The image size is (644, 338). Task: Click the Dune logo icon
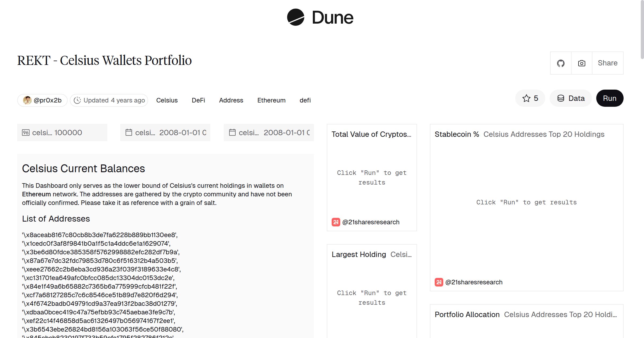pyautogui.click(x=295, y=17)
